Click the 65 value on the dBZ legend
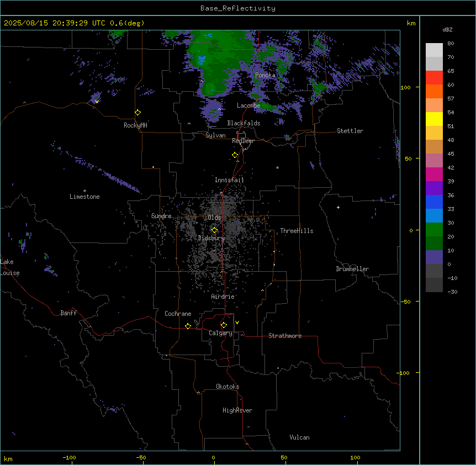476x465 pixels. [x=451, y=71]
